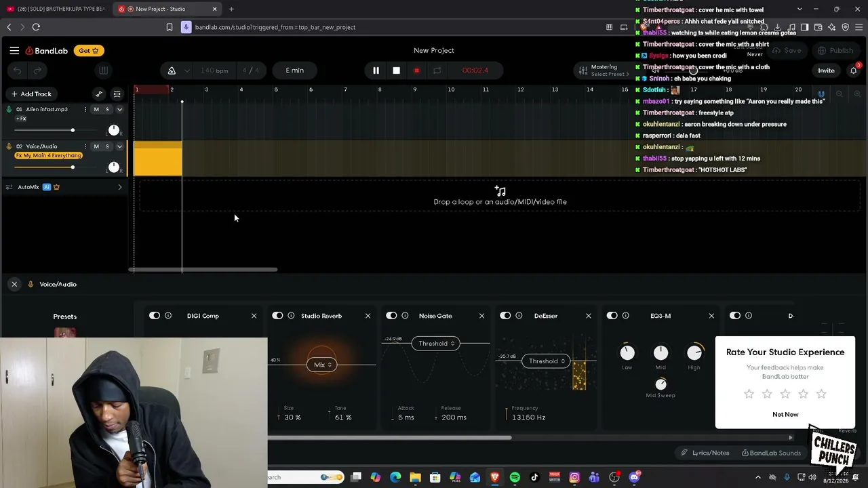Toggle the Noise Gate effect power
Image resolution: width=868 pixels, height=488 pixels.
coord(391,316)
